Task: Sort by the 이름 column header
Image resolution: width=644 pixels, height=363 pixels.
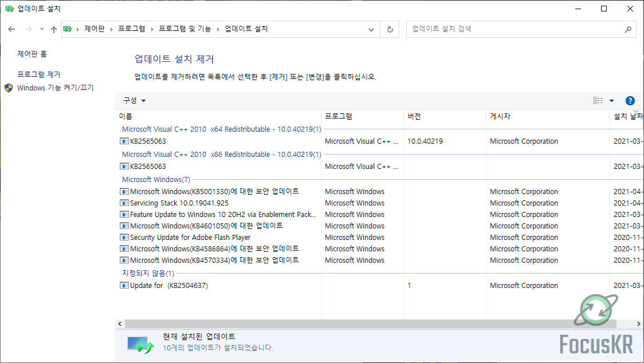Action: tap(218, 116)
